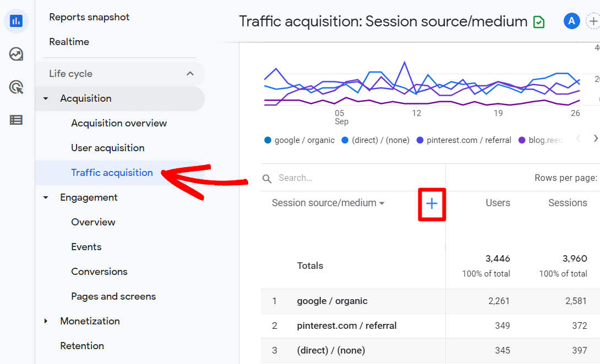Image resolution: width=600 pixels, height=364 pixels.
Task: Open the Google account avatar marked A
Action: [571, 20]
